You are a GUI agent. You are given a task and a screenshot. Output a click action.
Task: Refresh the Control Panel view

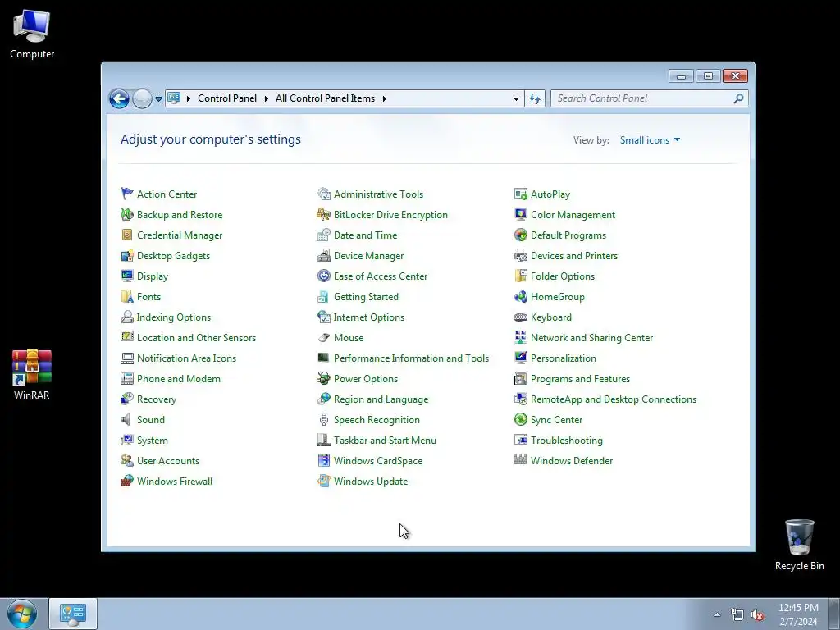point(535,98)
